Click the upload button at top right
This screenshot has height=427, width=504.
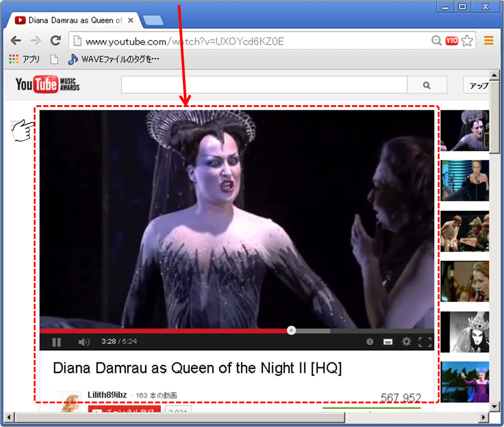[x=477, y=85]
